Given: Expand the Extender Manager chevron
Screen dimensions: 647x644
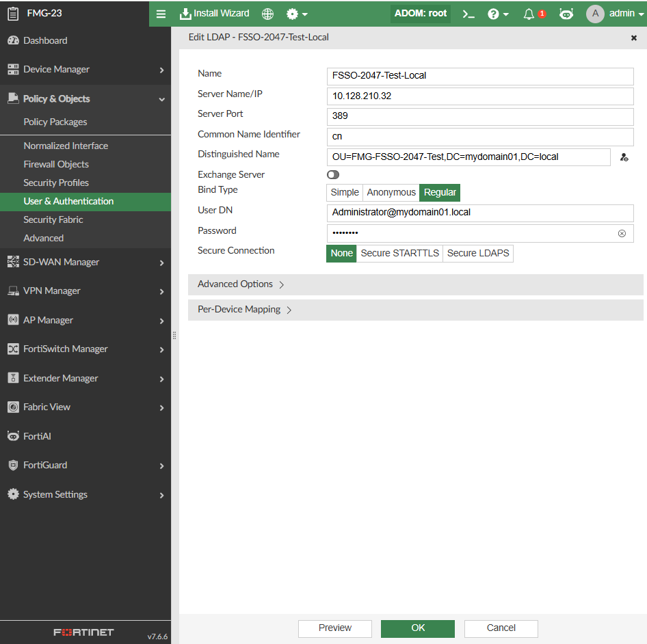Looking at the screenshot, I should click(161, 379).
